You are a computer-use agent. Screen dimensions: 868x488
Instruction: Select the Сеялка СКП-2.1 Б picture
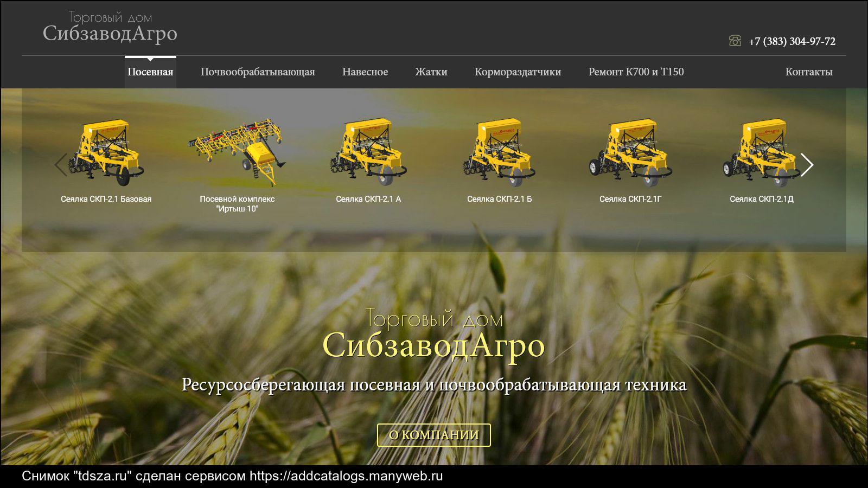[499, 152]
